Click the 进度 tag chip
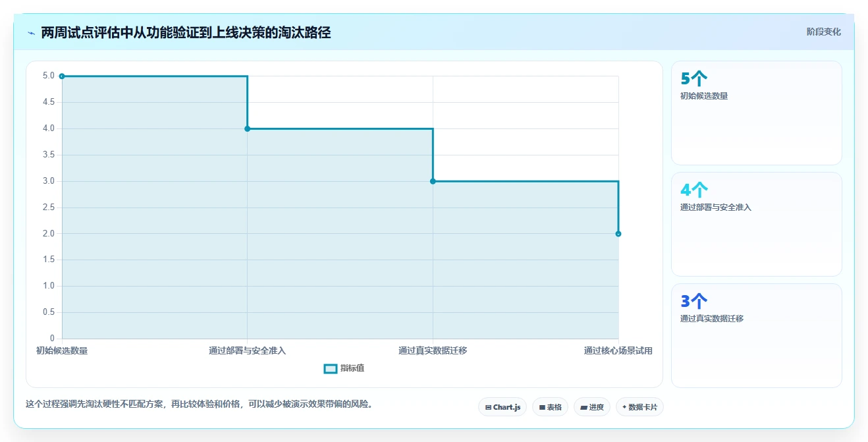 [592, 407]
